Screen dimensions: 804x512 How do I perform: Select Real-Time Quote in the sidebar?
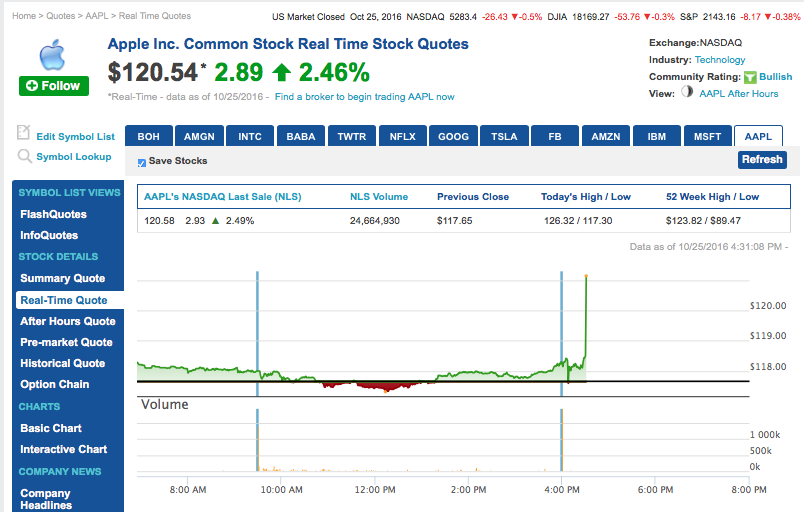(70, 300)
